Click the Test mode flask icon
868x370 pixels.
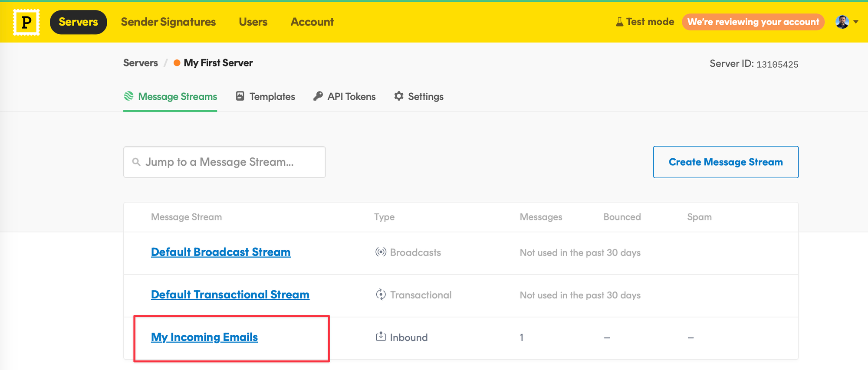[619, 22]
